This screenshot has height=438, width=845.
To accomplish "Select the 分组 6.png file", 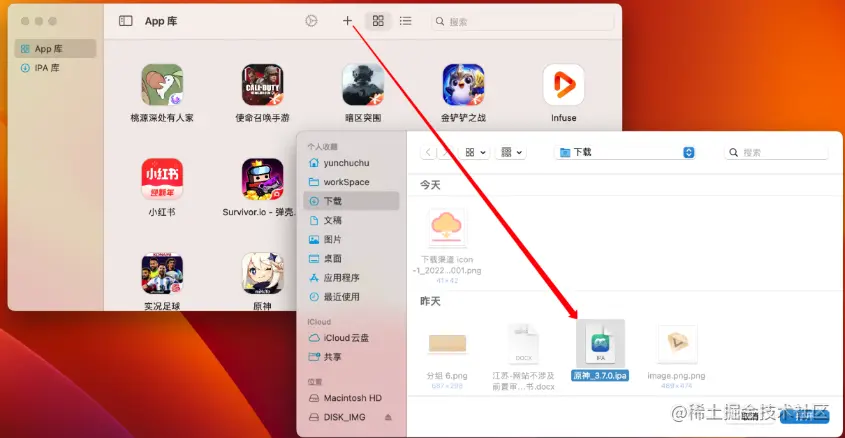I will pos(447,343).
